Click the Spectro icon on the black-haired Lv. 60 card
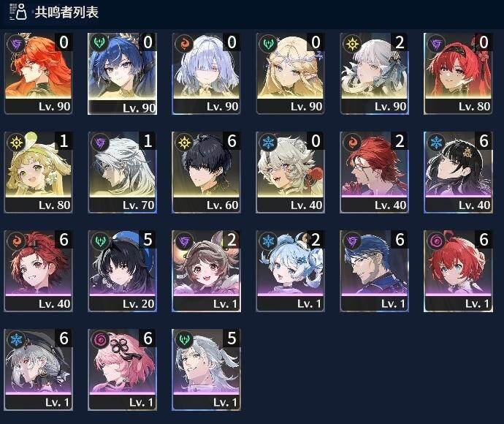The image size is (504, 424). coord(184,143)
